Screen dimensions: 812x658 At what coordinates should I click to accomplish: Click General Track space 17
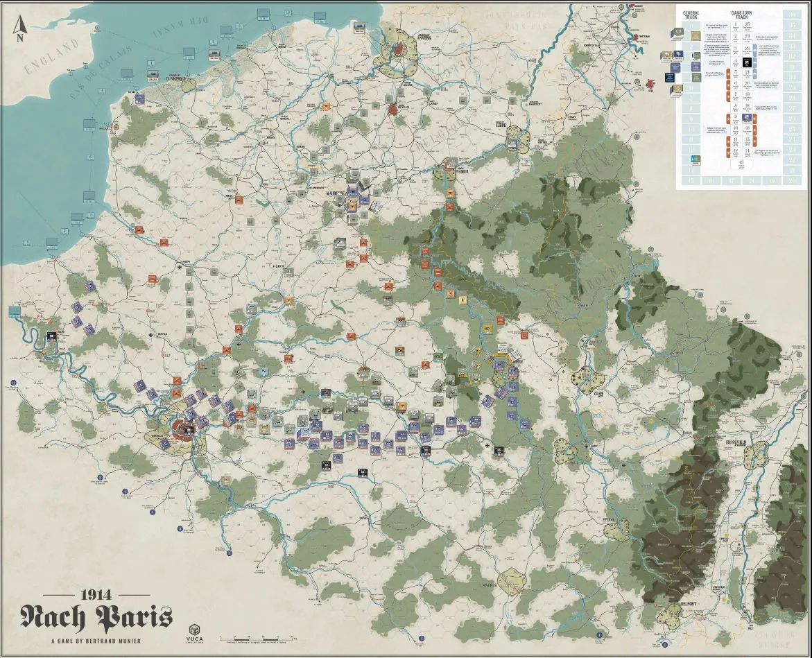732,180
